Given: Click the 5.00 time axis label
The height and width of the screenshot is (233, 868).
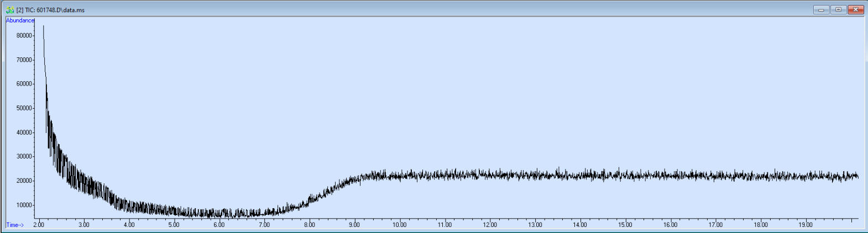Looking at the screenshot, I should [x=174, y=225].
